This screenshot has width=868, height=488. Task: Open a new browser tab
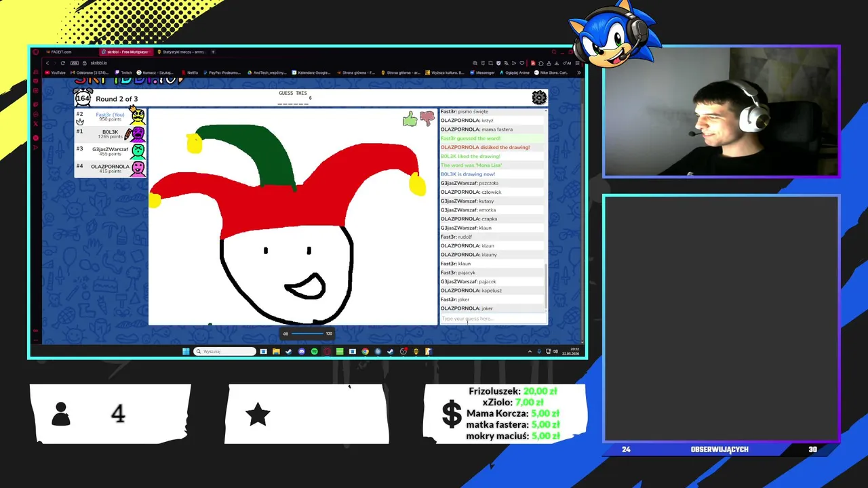coord(213,52)
